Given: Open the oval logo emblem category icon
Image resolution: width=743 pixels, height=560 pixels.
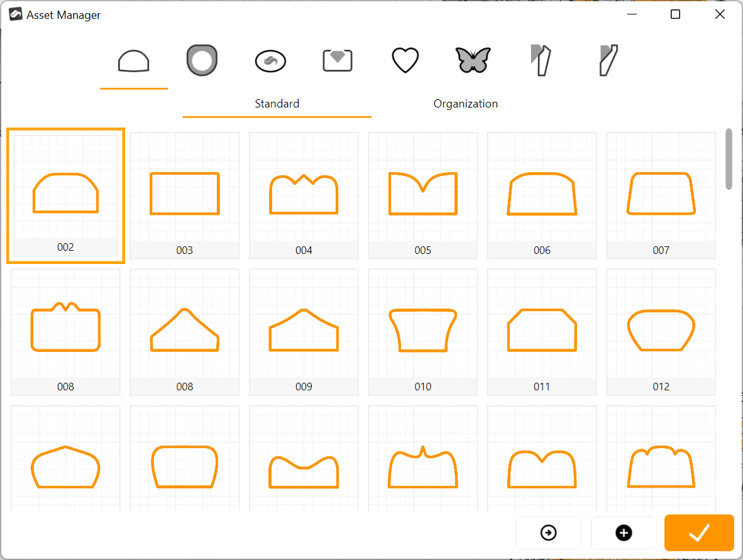Looking at the screenshot, I should tap(270, 61).
